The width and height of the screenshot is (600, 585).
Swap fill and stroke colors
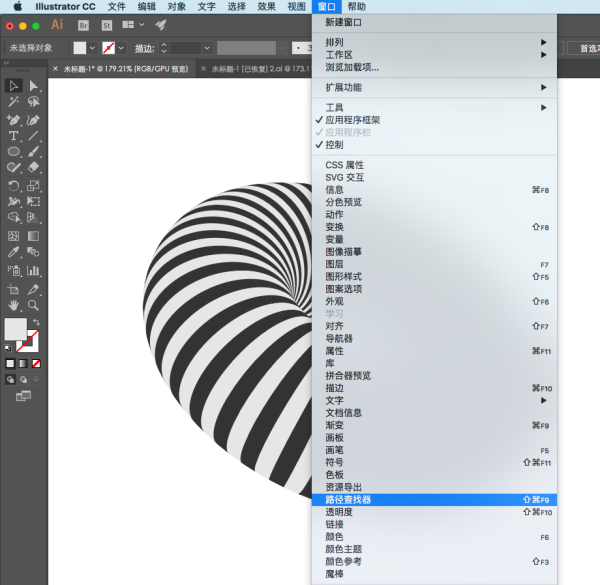coord(36,322)
